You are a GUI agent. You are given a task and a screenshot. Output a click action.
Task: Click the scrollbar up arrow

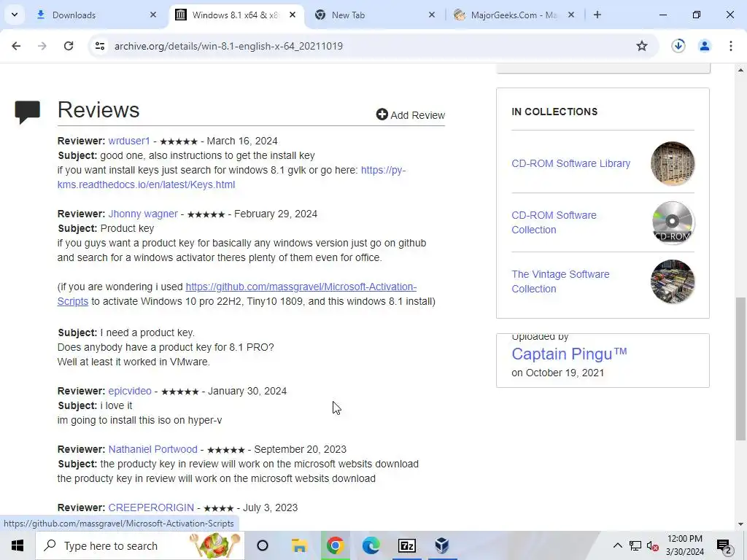point(740,70)
